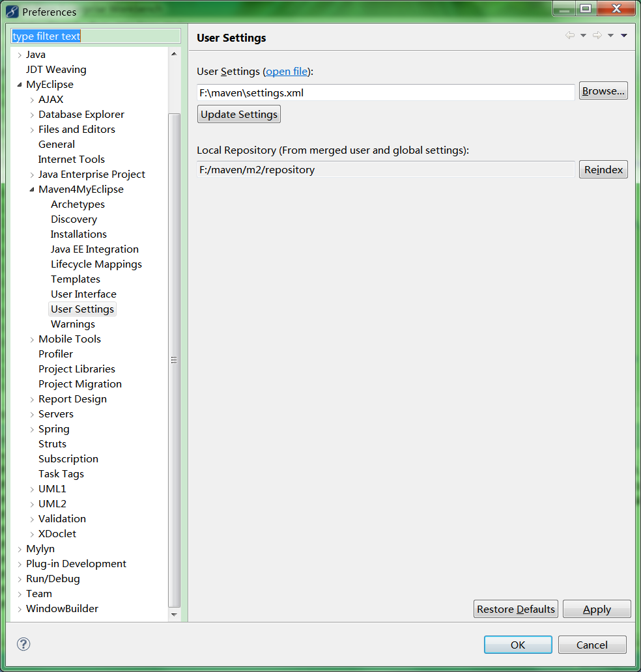This screenshot has height=672, width=641.
Task: Open the Installations preference page
Action: pos(78,234)
